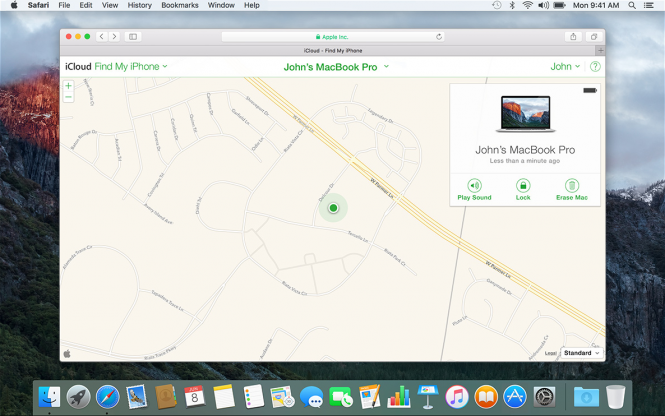The height and width of the screenshot is (416, 665).
Task: Open the Help menu
Action: [x=251, y=5]
